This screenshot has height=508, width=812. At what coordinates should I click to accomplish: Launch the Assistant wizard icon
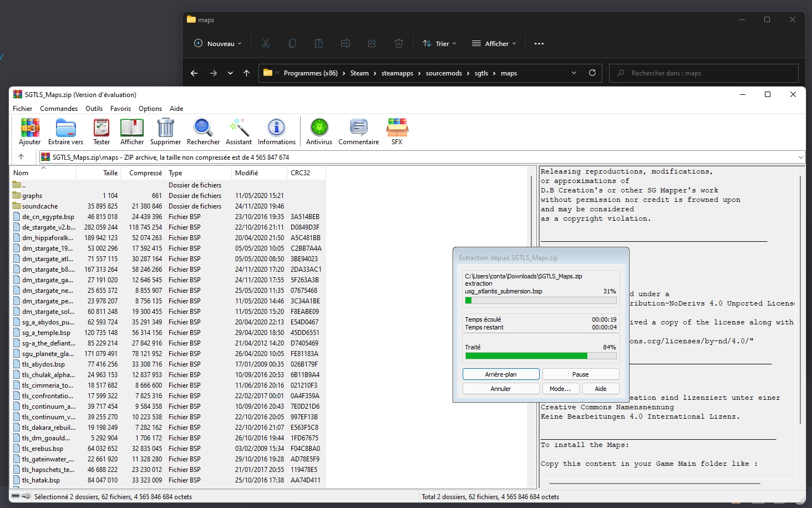(x=238, y=131)
